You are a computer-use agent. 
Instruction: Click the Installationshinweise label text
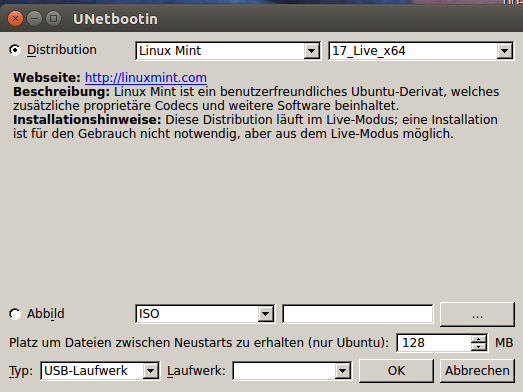[87, 119]
